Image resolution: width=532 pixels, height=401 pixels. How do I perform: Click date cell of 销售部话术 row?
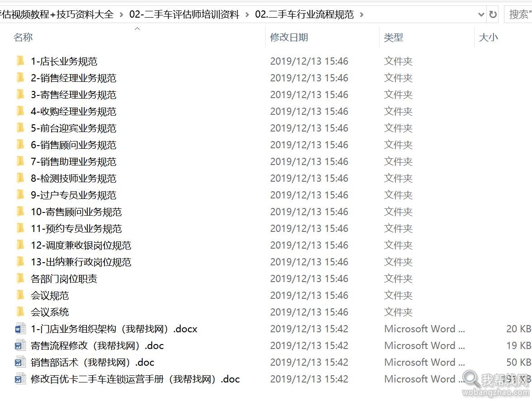pos(309,362)
